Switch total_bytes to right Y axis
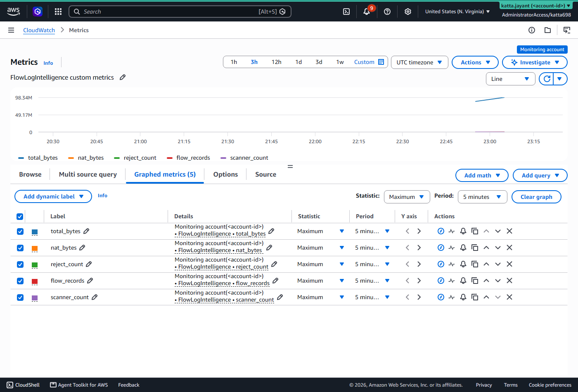This screenshot has width=578, height=392. (x=419, y=231)
